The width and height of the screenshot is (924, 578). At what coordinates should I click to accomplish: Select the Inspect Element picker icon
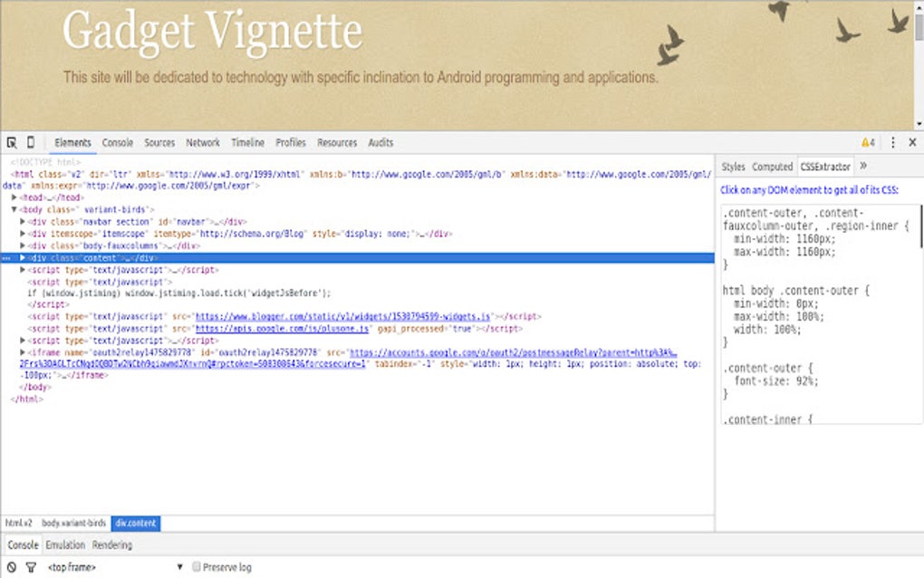pos(12,142)
